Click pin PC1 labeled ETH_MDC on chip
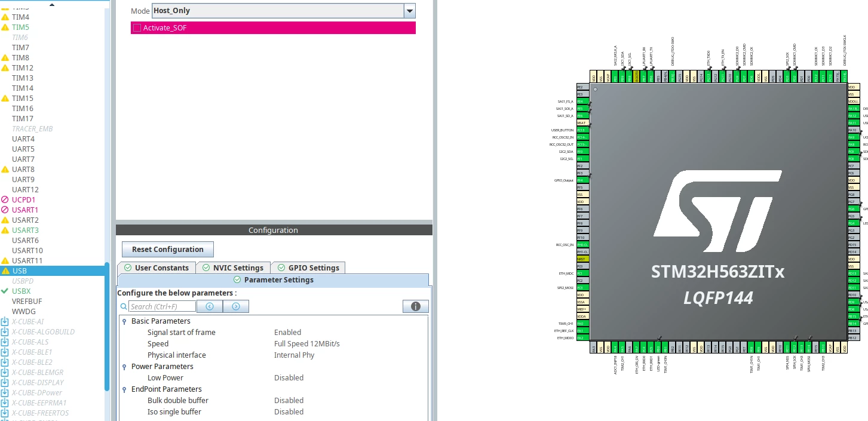This screenshot has height=421, width=868. [x=583, y=274]
